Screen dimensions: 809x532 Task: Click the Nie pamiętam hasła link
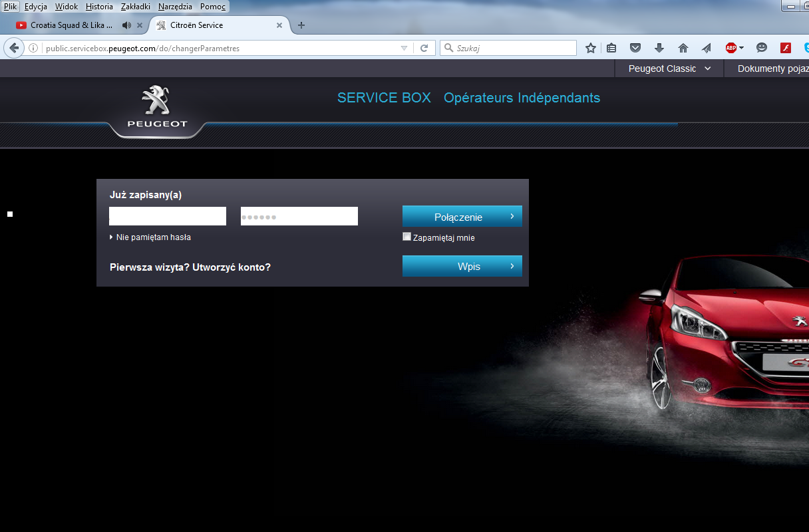point(154,237)
